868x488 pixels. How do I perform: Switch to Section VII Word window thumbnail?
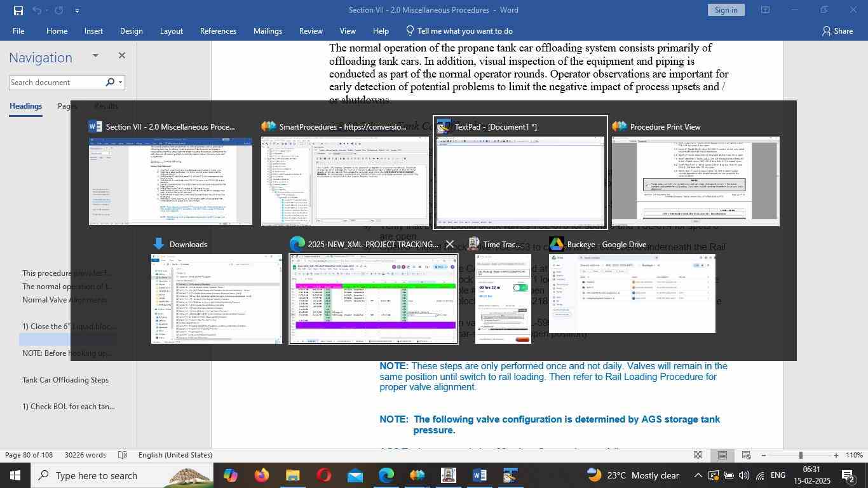tap(170, 181)
